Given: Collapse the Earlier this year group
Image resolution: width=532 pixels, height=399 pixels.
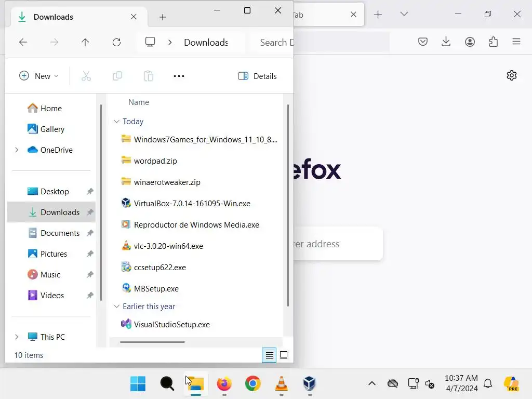Looking at the screenshot, I should click(116, 307).
